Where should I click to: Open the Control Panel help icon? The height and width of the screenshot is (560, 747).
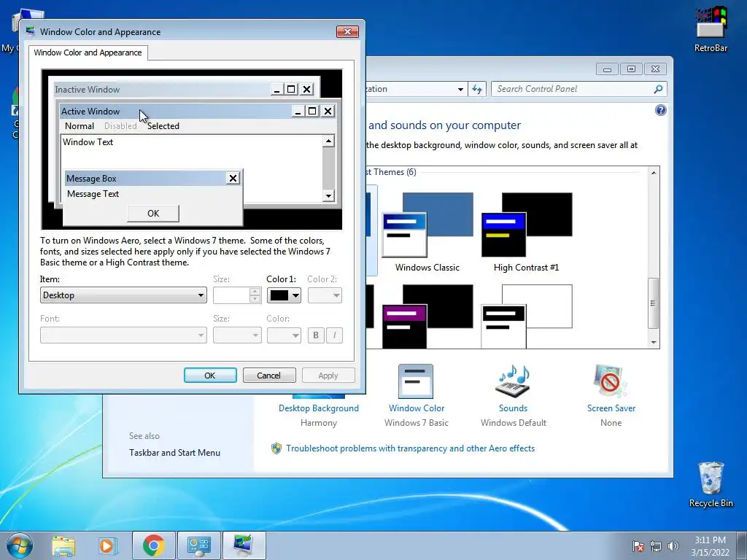click(660, 111)
